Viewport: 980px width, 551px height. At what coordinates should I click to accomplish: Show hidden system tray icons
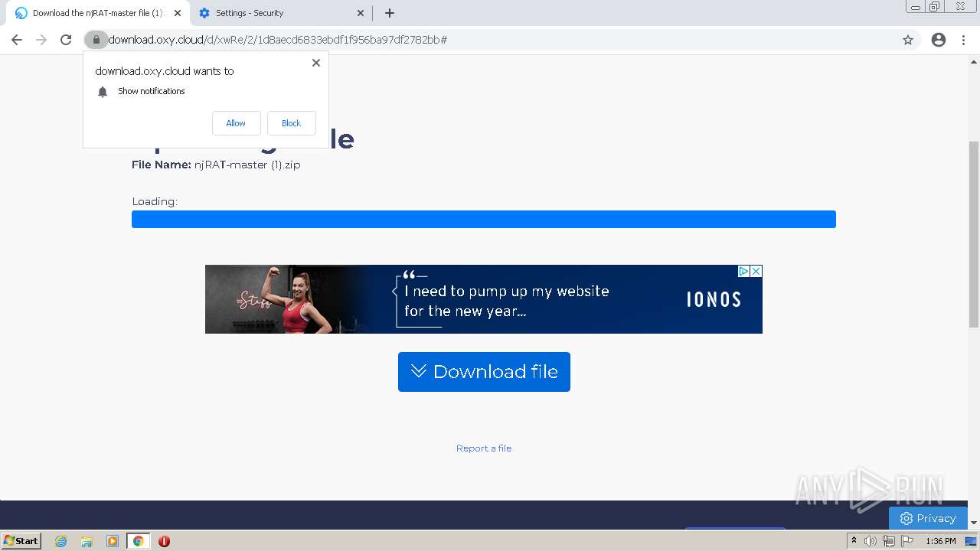(854, 541)
